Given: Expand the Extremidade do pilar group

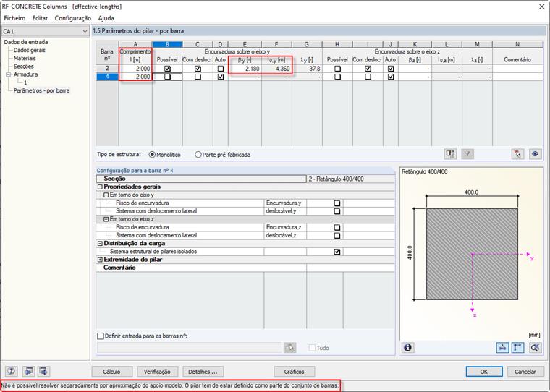Looking at the screenshot, I should pos(100,260).
